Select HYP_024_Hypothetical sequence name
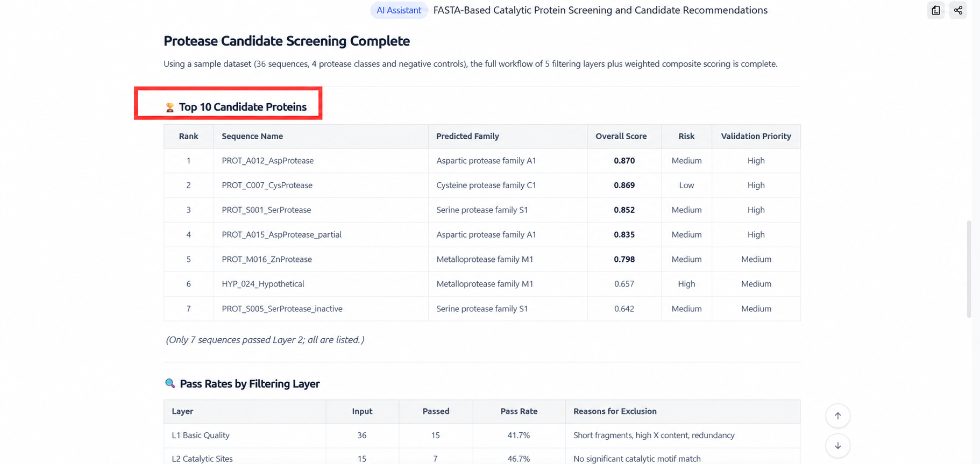 click(263, 284)
